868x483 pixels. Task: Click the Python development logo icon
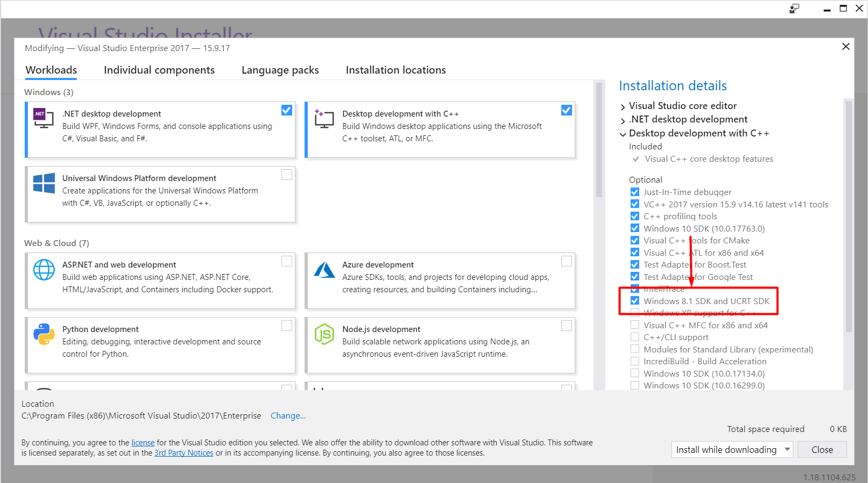[44, 334]
